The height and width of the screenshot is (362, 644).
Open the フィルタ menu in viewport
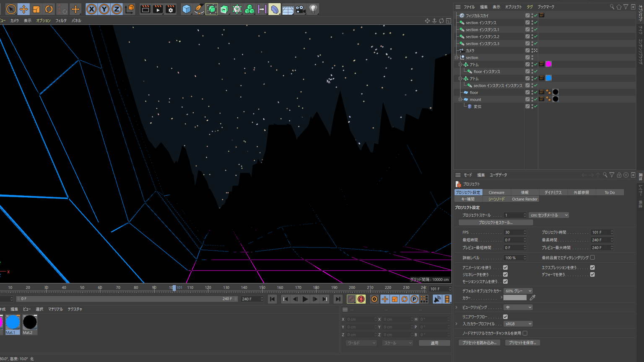pos(61,21)
